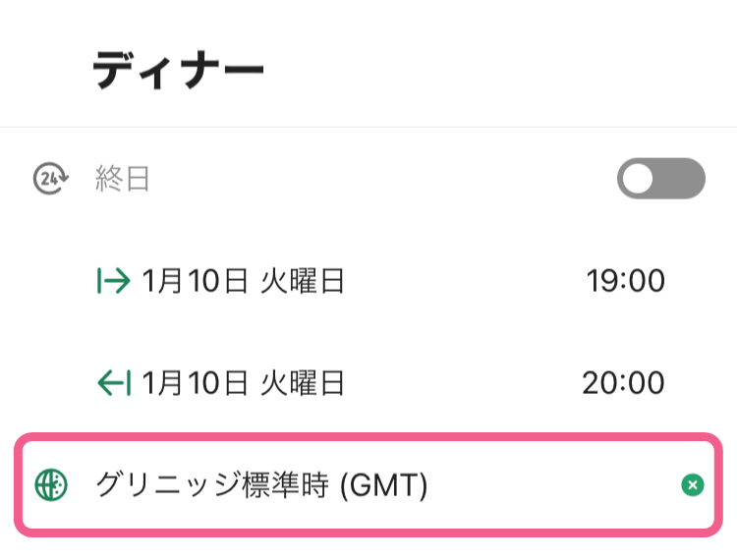Screen dimensions: 737x560
Task: Open the end date 1月10日 火曜日 picker
Action: (243, 383)
